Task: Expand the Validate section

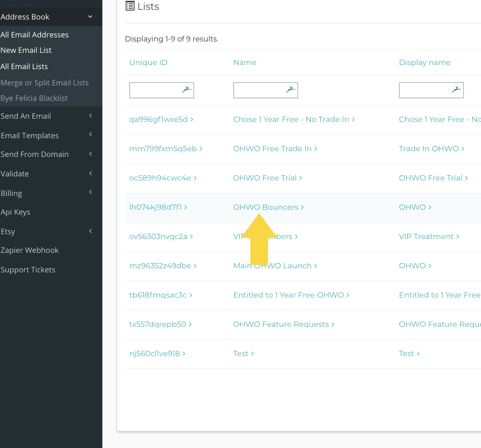Action: tap(90, 174)
